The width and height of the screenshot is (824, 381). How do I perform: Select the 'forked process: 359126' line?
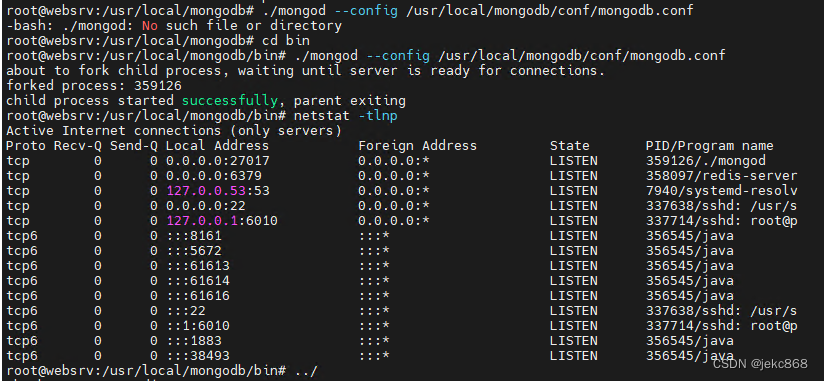(x=94, y=86)
